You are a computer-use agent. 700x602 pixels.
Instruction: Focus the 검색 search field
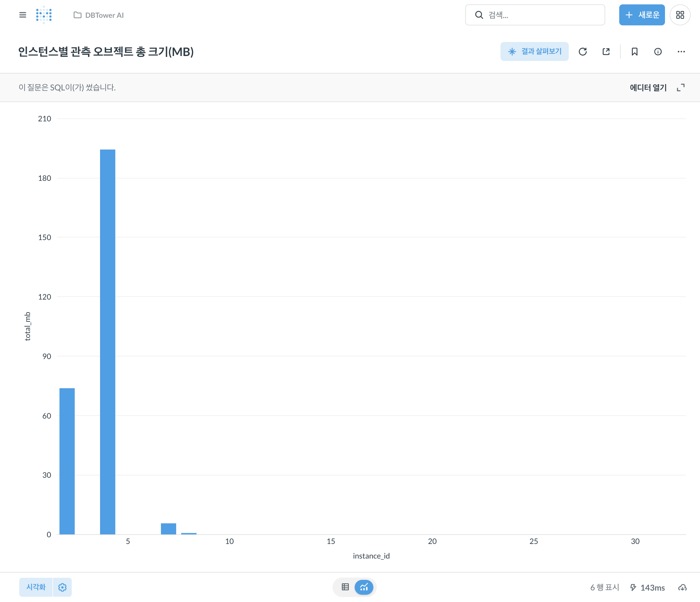(535, 15)
